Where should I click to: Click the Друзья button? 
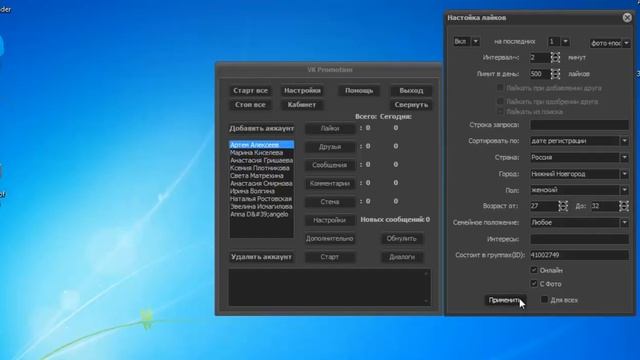click(330, 147)
